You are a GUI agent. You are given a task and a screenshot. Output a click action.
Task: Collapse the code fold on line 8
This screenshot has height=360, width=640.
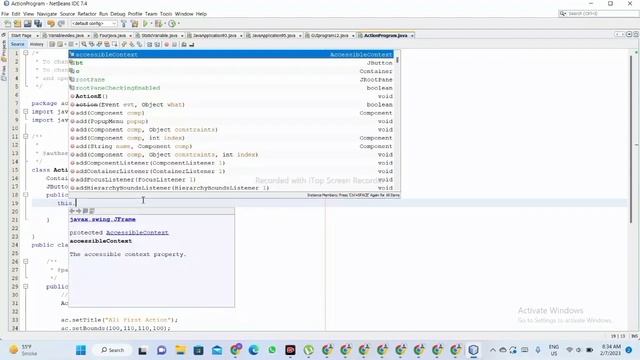click(25, 111)
